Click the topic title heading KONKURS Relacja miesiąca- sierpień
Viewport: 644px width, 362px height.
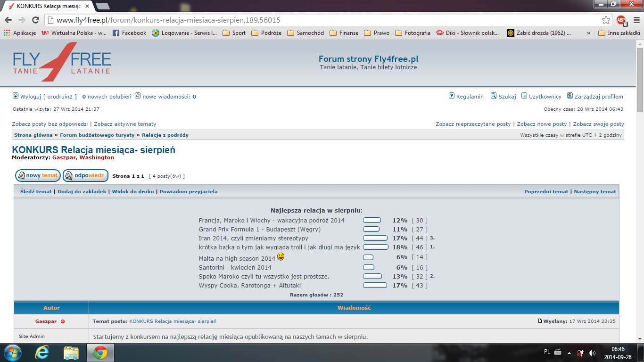pyautogui.click(x=93, y=150)
